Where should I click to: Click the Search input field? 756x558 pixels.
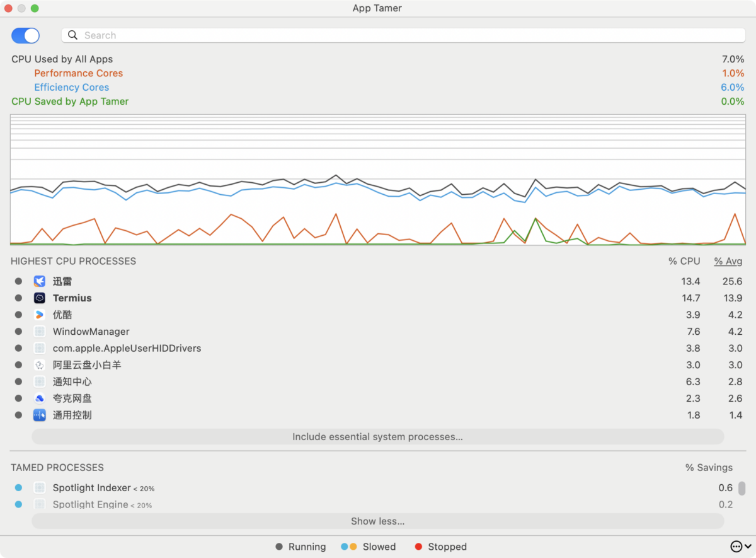(x=403, y=35)
